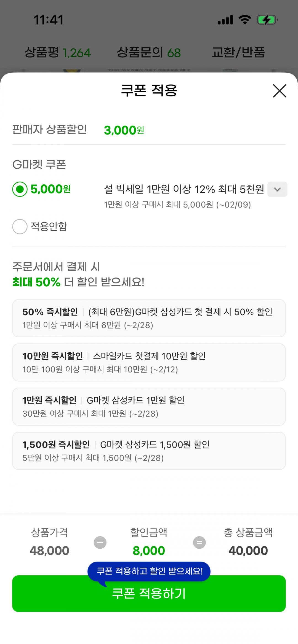Tap the Wi-Fi status icon

click(x=245, y=20)
